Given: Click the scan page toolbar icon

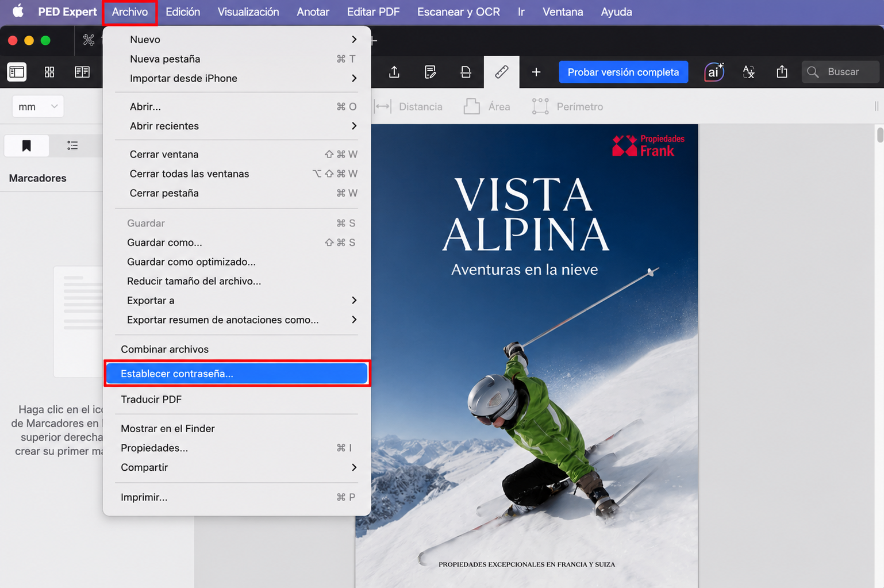Looking at the screenshot, I should (x=466, y=72).
